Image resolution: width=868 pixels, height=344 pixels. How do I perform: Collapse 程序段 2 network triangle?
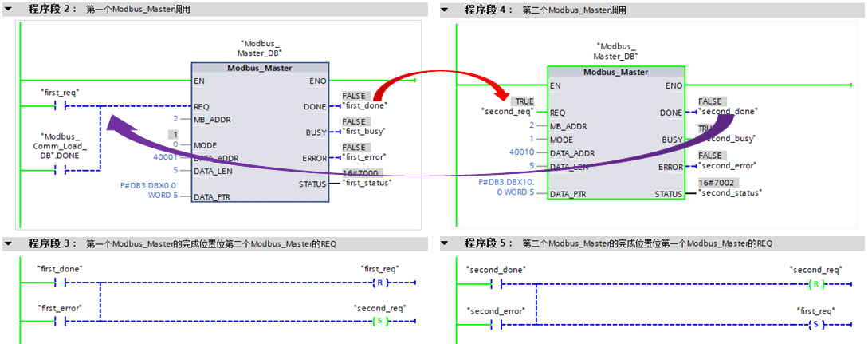(8, 9)
